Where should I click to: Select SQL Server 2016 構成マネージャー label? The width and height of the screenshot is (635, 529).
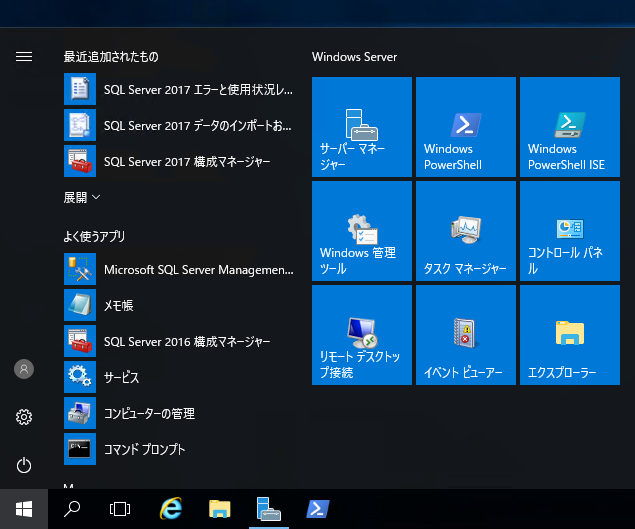click(x=187, y=341)
